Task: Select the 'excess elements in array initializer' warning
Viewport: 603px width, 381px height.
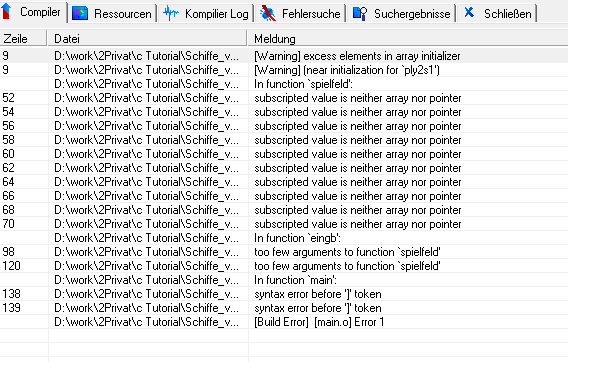Action: (x=284, y=56)
